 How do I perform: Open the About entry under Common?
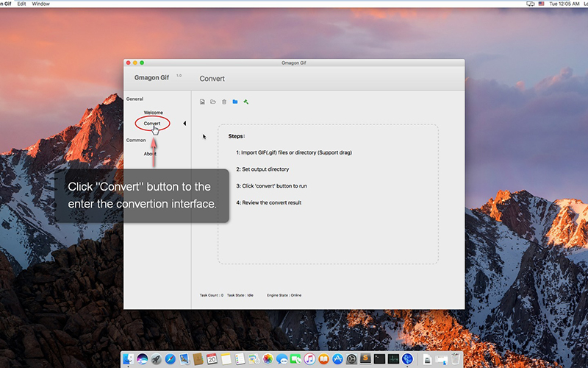point(150,154)
